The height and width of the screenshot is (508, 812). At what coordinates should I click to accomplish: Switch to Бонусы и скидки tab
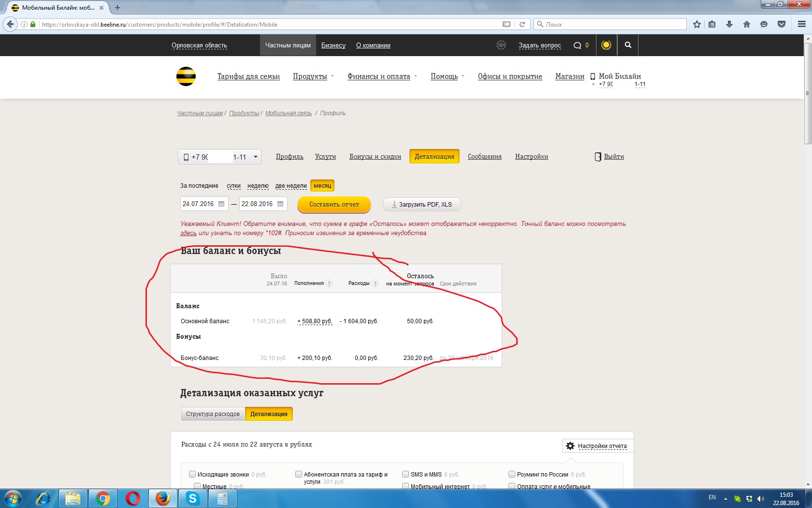pyautogui.click(x=375, y=157)
